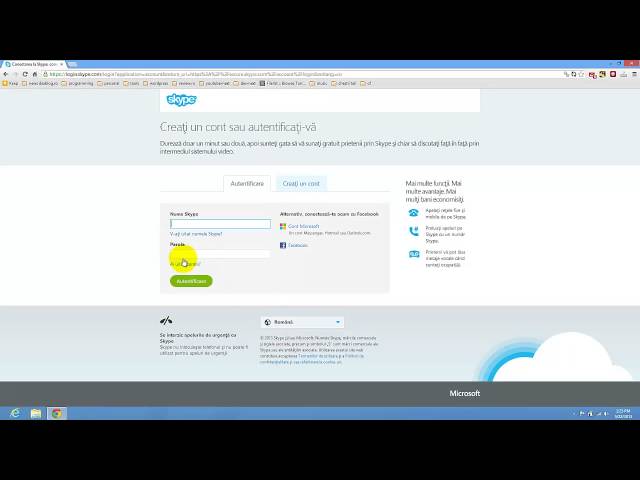Focus the Parola password field
This screenshot has height=480, width=640.
coord(220,254)
